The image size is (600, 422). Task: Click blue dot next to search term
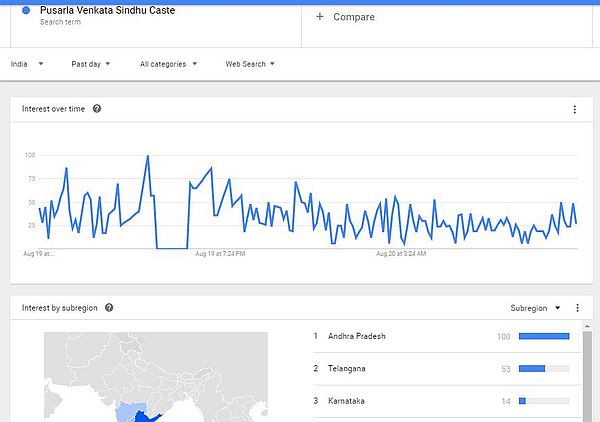pyautogui.click(x=26, y=10)
